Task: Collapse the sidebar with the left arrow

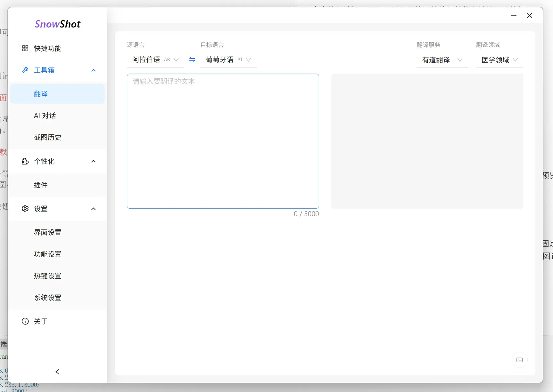Action: tap(58, 372)
